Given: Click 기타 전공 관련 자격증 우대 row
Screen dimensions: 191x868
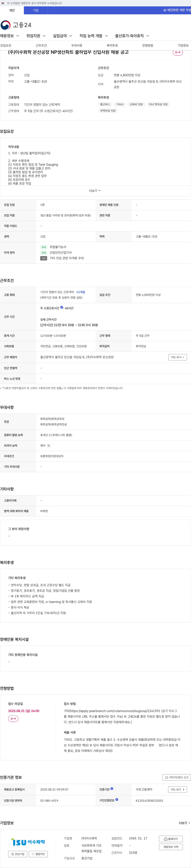Looking at the screenshot, I should coord(62,258).
